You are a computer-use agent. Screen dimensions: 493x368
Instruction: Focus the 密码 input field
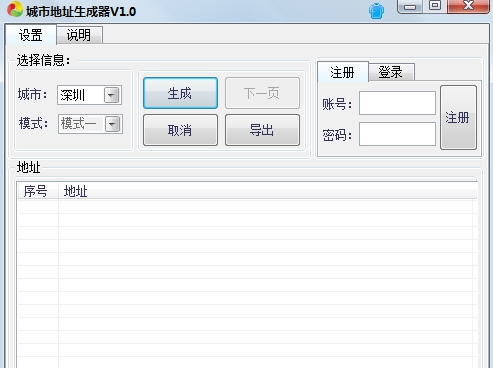click(397, 134)
